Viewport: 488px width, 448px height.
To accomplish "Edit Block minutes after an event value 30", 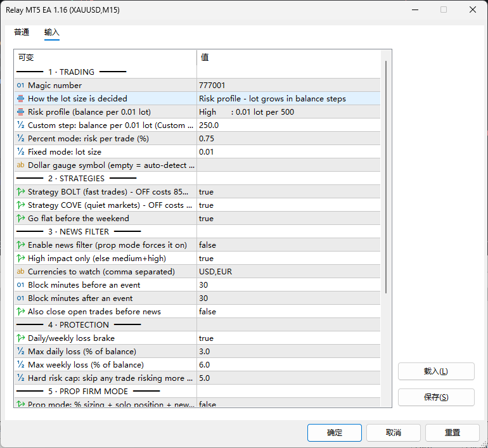I will pos(288,298).
